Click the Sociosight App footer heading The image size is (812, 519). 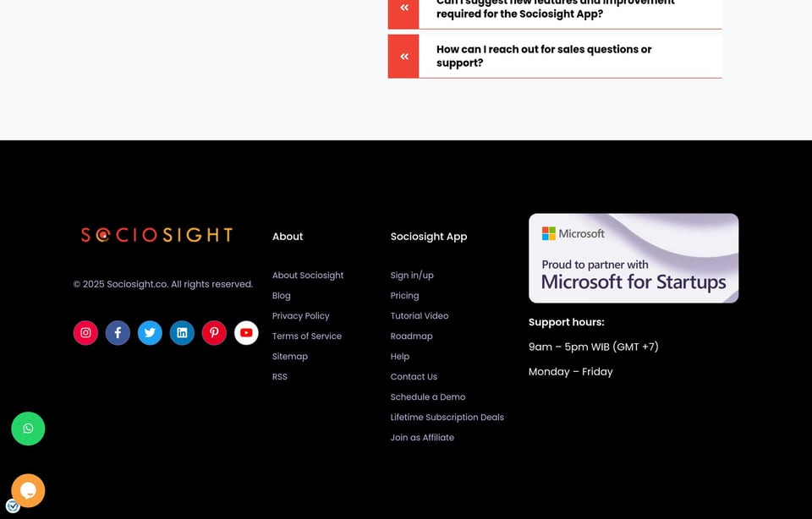tap(428, 237)
